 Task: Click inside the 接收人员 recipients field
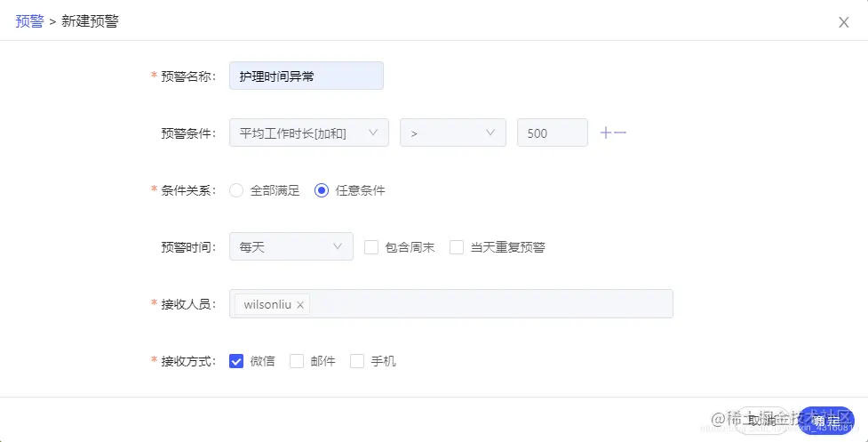tap(451, 303)
